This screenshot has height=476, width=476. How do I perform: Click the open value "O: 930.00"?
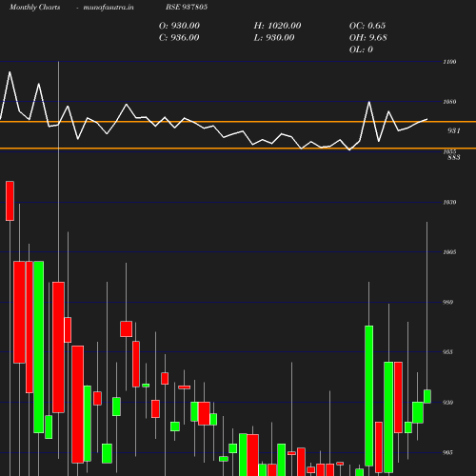click(179, 26)
